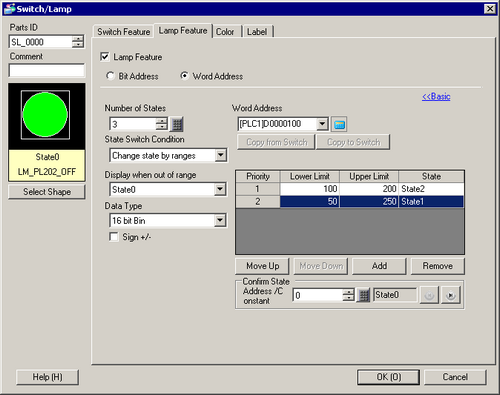Select the Bit Address radio button
500x395 pixels.
point(110,76)
